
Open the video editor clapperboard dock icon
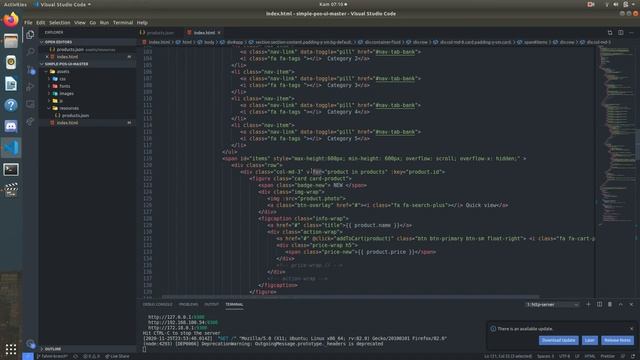tap(11, 190)
